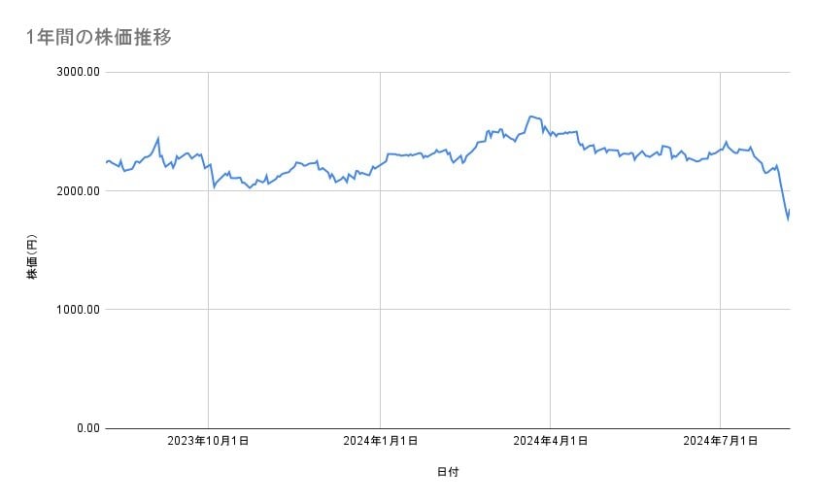Image resolution: width=815 pixels, height=504 pixels.
Task: Click the chart title 1年間の株価推移
Action: pyautogui.click(x=100, y=38)
